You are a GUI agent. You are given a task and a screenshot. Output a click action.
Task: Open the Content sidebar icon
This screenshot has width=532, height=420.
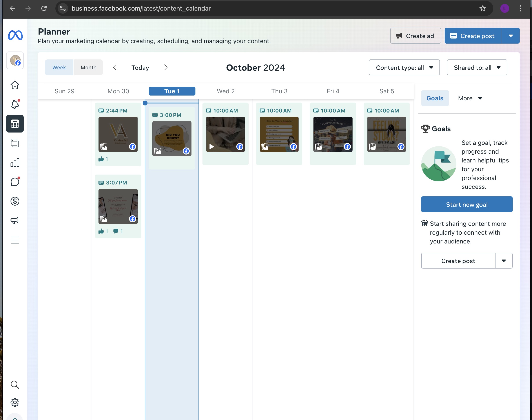coord(15,143)
